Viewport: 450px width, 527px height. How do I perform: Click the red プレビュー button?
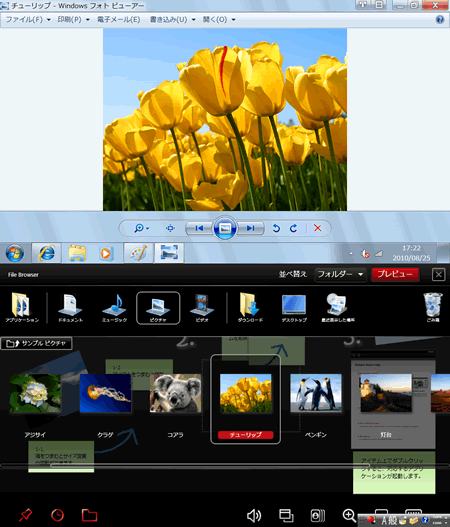[x=395, y=274]
